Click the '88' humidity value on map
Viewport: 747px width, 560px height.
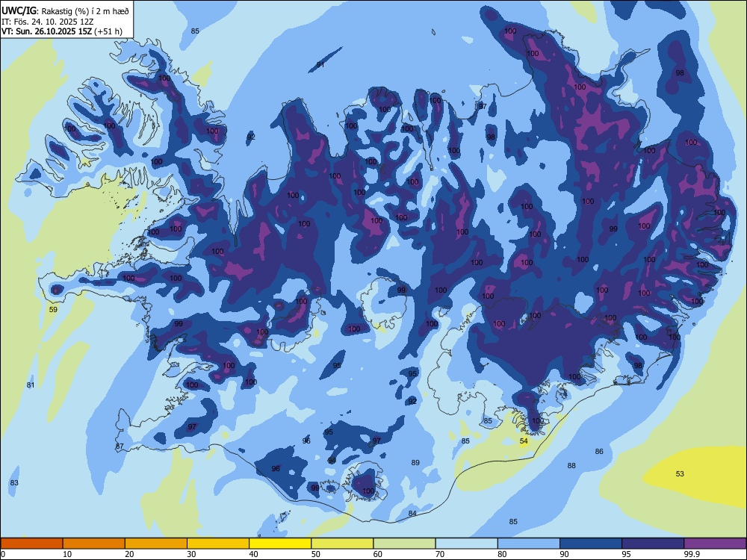coord(571,466)
